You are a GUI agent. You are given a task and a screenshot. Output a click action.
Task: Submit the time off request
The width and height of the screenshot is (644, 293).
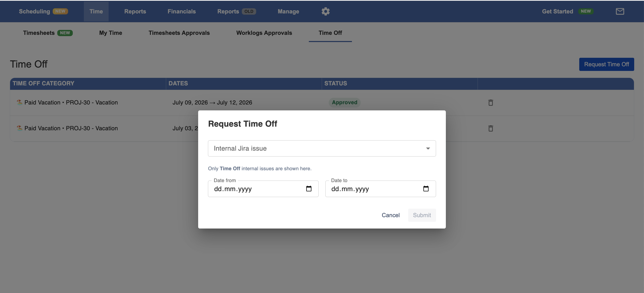(422, 215)
